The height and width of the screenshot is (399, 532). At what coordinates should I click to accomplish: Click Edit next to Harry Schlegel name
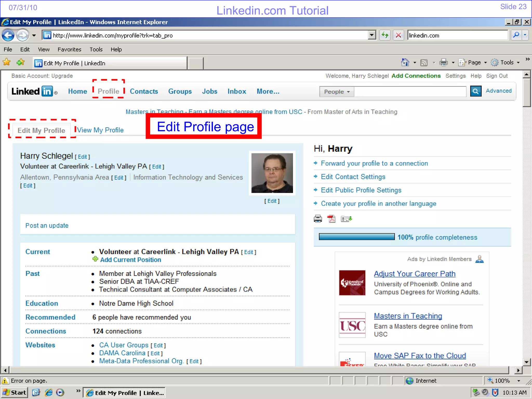coord(82,157)
